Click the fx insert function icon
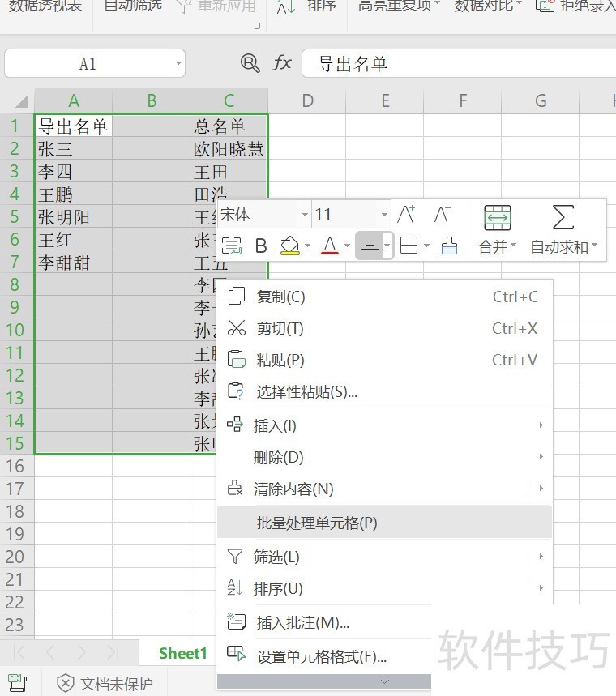 click(282, 63)
